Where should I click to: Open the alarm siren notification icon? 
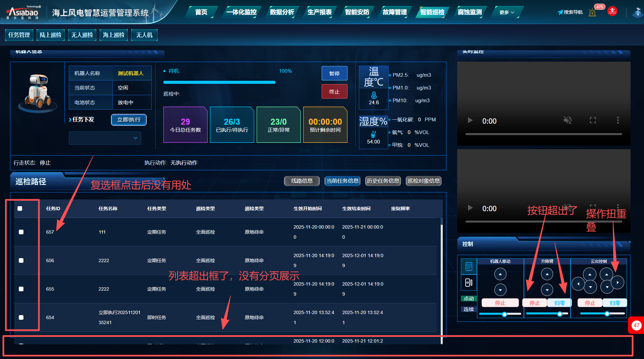click(x=592, y=13)
